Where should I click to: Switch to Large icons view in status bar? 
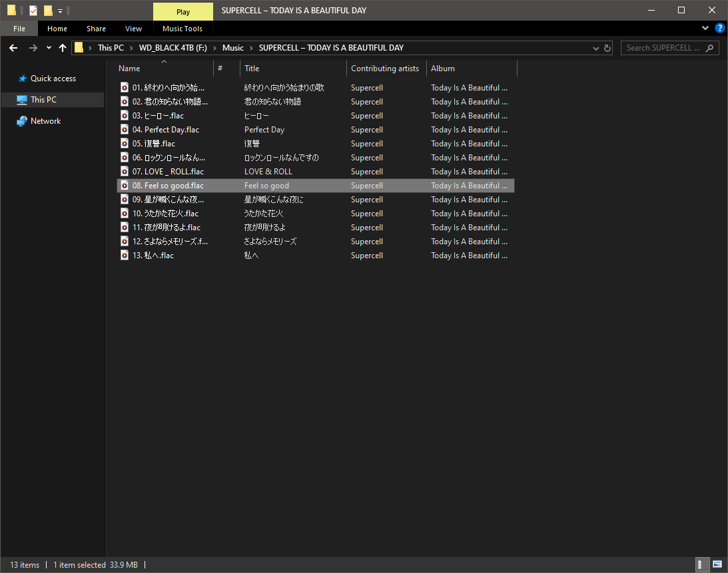click(x=717, y=564)
